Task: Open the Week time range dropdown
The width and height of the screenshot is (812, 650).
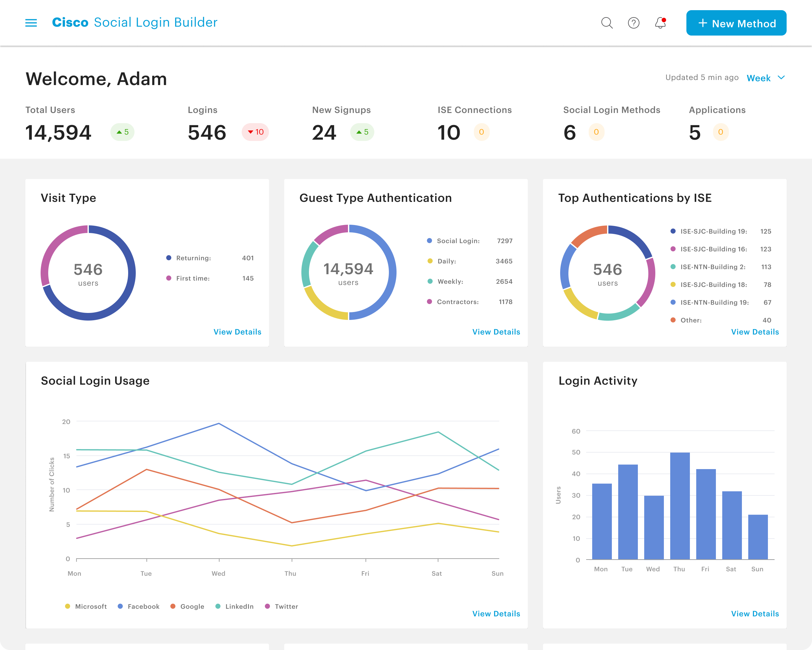Action: [x=766, y=78]
